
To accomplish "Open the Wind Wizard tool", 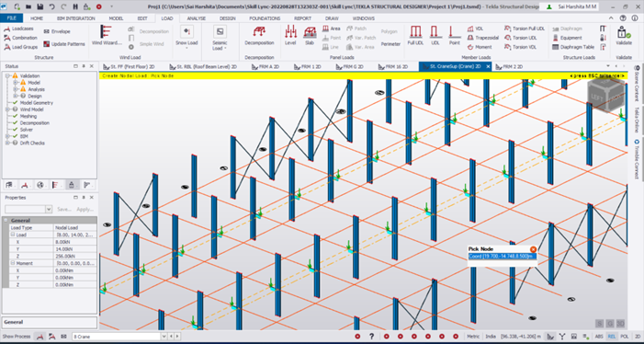I will (x=107, y=35).
